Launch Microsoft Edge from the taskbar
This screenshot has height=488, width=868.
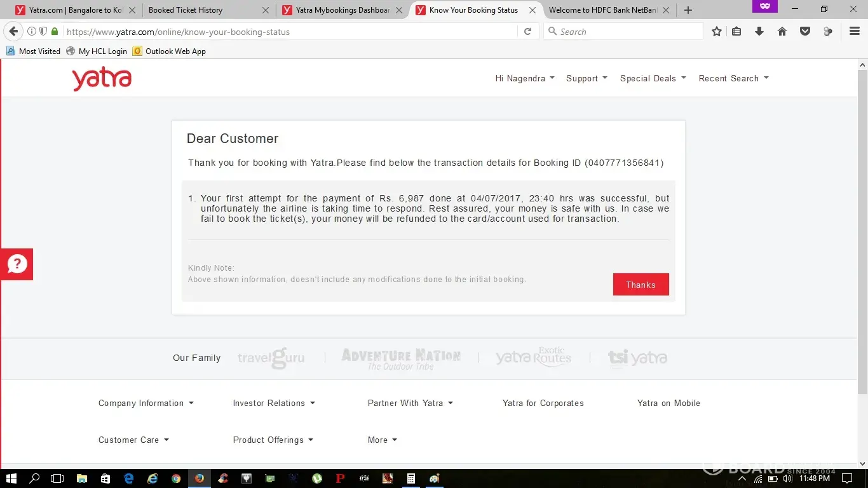click(x=129, y=478)
